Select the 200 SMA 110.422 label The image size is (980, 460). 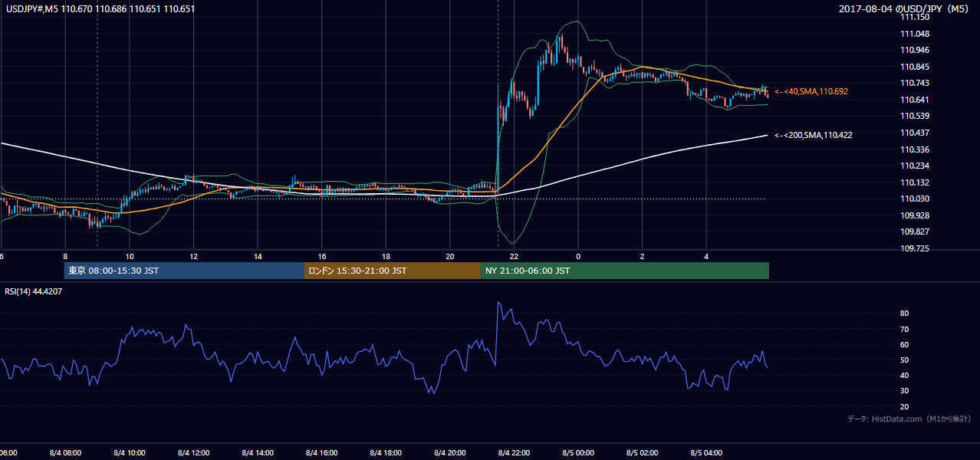(x=814, y=135)
